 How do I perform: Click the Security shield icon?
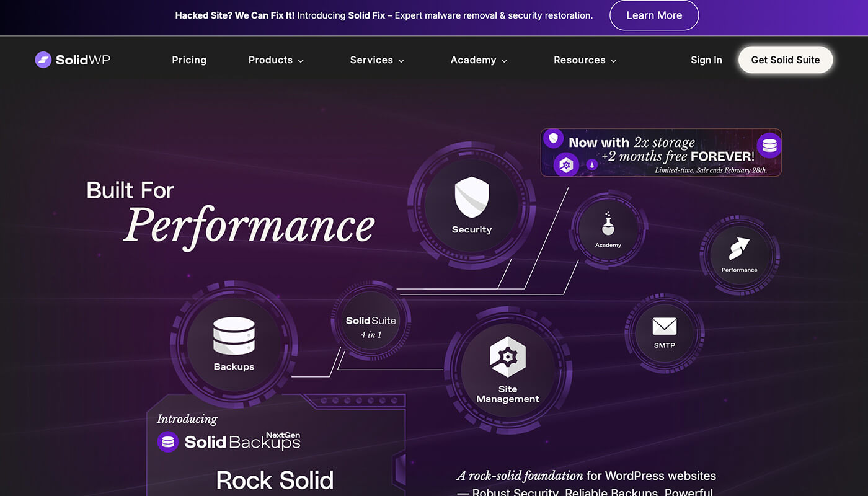pos(472,197)
